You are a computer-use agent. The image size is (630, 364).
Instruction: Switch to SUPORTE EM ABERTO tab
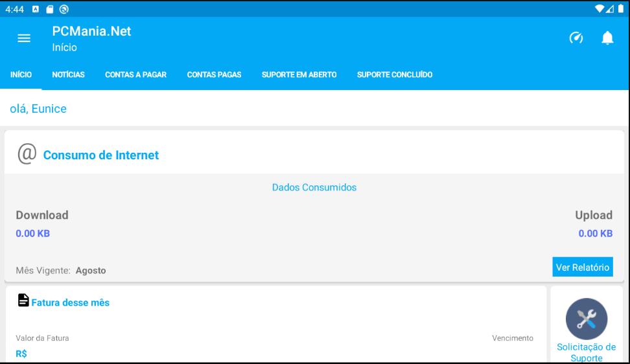tap(299, 74)
